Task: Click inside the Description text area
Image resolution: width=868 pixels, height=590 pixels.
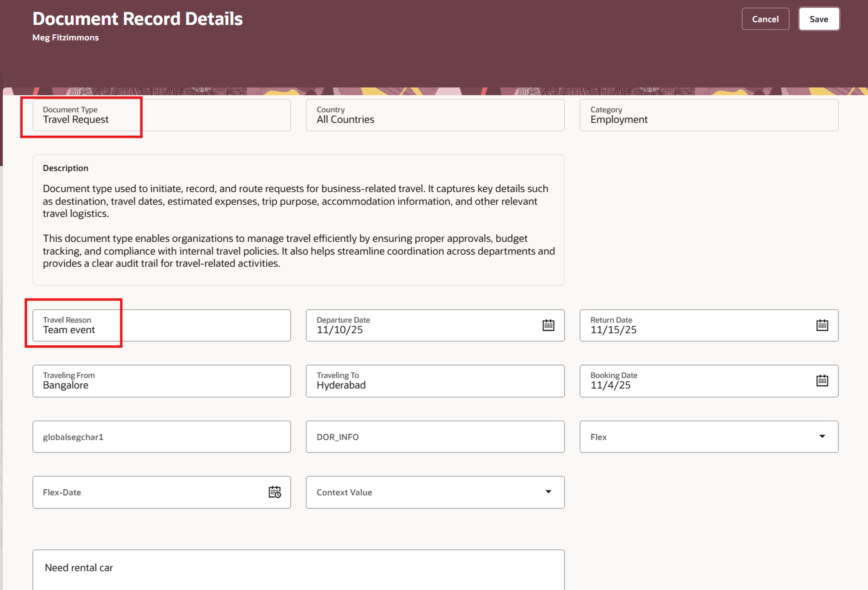Action: click(299, 224)
